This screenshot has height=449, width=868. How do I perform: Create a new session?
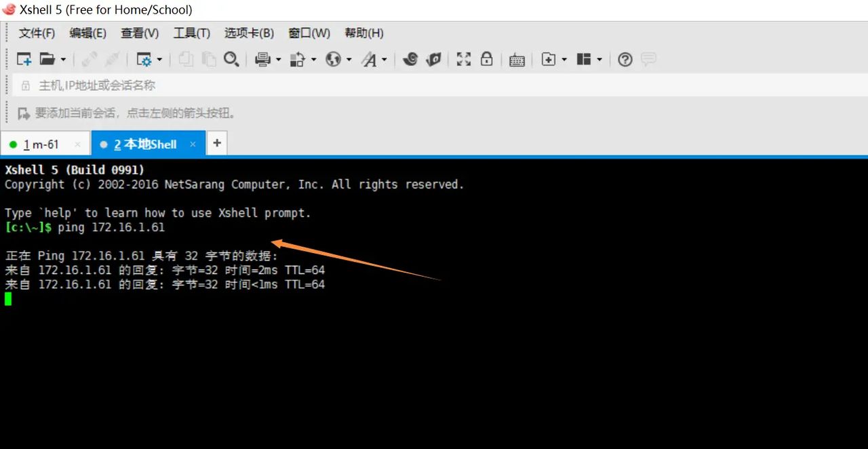point(24,59)
